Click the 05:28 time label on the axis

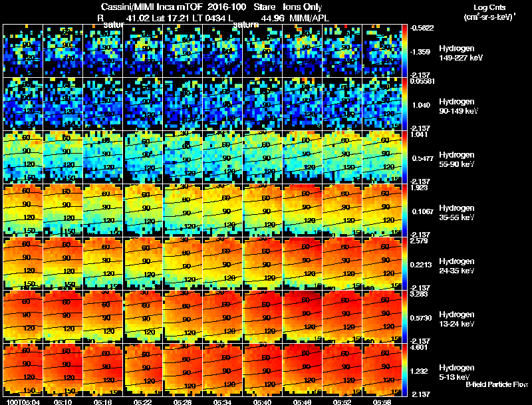[182, 402]
